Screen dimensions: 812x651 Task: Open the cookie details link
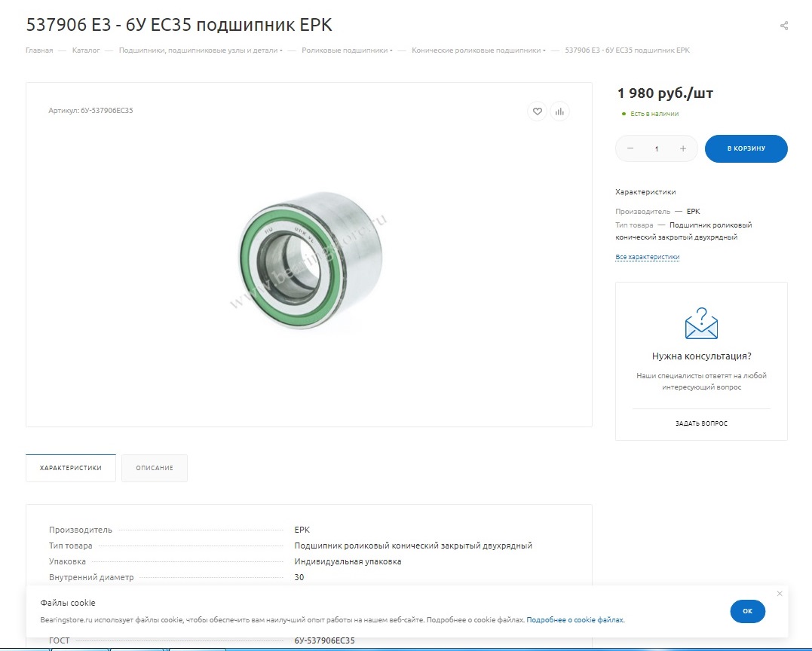pyautogui.click(x=575, y=620)
